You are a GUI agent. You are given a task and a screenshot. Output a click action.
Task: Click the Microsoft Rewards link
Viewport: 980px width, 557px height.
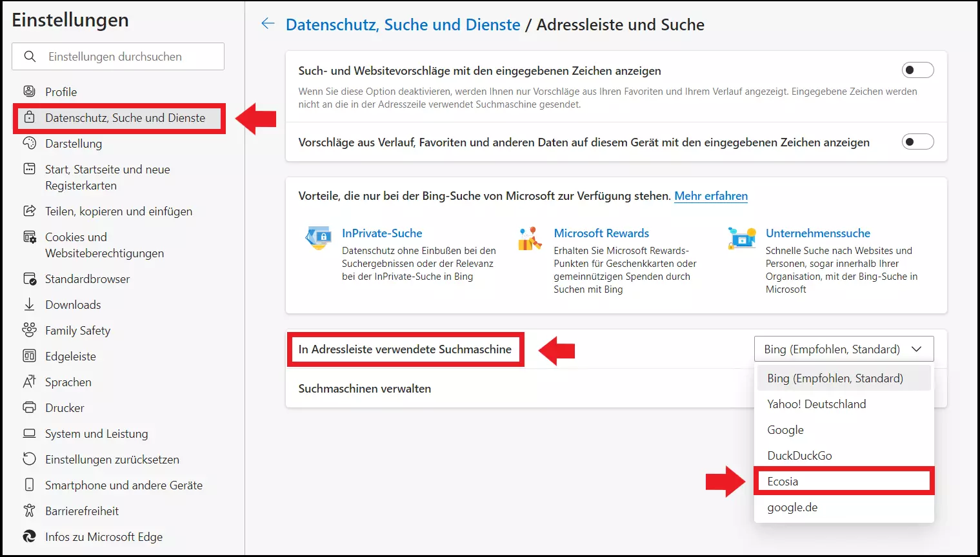coord(601,233)
